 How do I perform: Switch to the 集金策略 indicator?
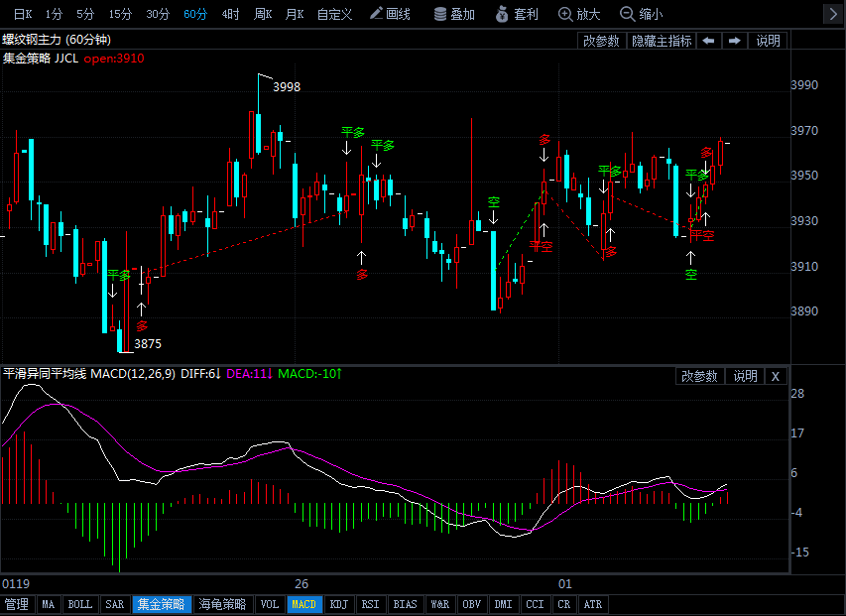click(x=161, y=604)
